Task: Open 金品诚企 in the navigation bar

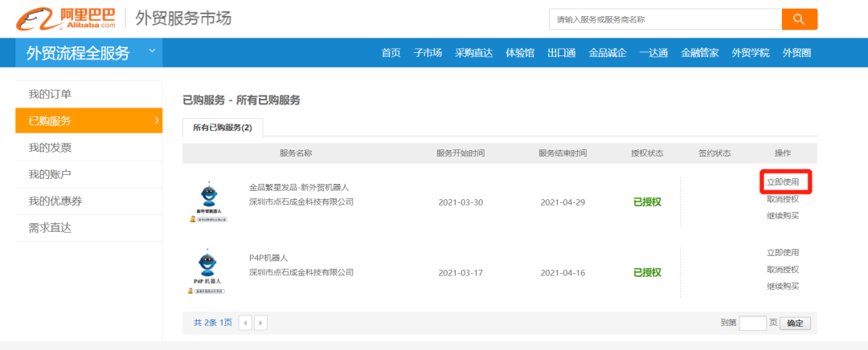Action: 608,53
